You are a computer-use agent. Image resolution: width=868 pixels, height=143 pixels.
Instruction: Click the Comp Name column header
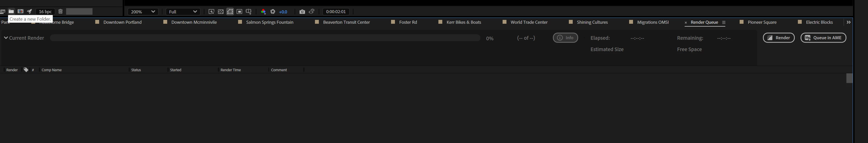coord(52,70)
